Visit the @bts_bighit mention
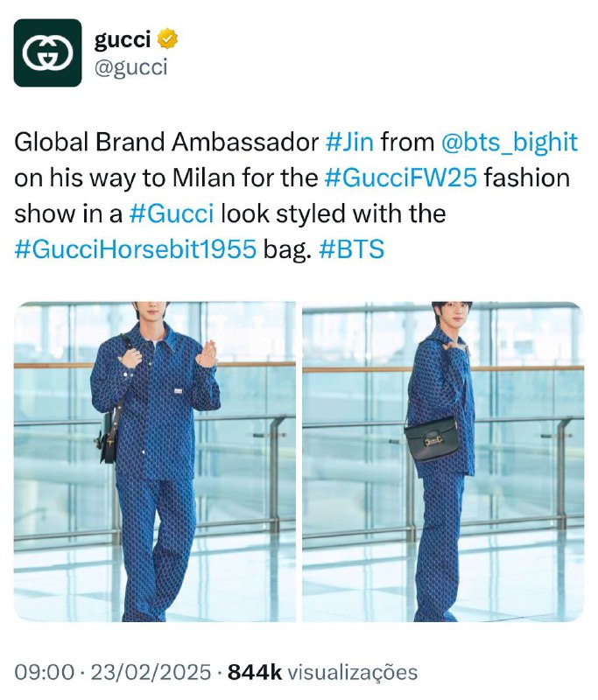This screenshot has width=598, height=700. 510,142
